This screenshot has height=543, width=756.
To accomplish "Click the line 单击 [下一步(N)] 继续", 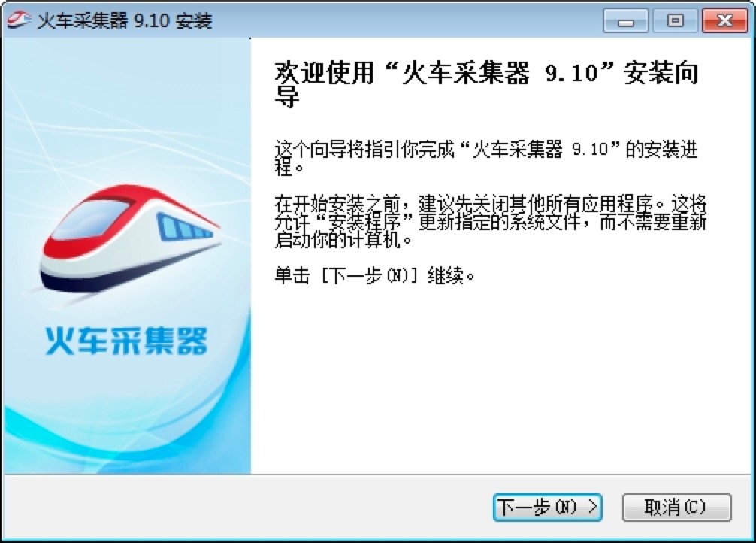I will coord(375,275).
